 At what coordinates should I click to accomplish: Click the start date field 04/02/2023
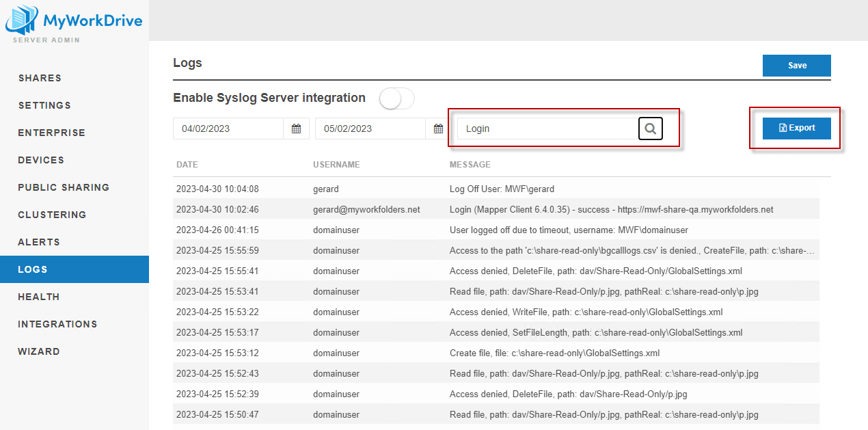tap(228, 129)
